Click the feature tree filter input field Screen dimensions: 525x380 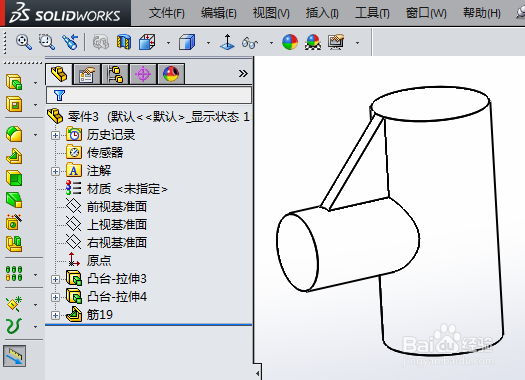[x=149, y=95]
